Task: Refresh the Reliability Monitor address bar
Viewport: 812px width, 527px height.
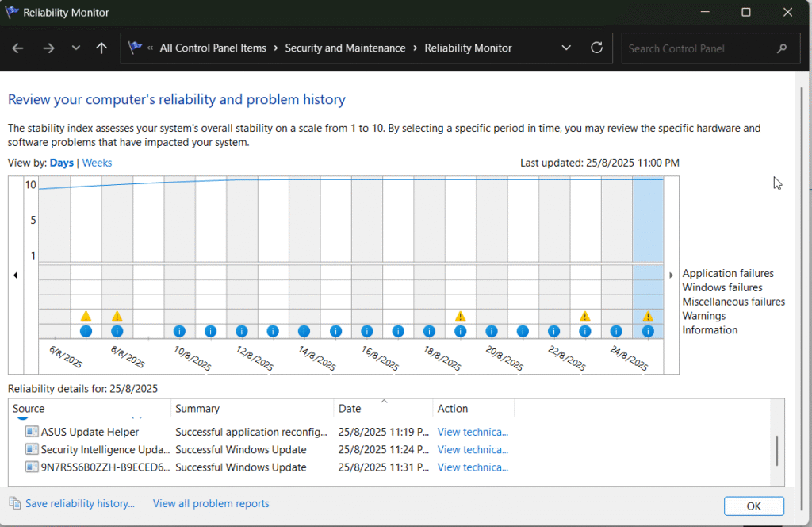Action: 597,48
